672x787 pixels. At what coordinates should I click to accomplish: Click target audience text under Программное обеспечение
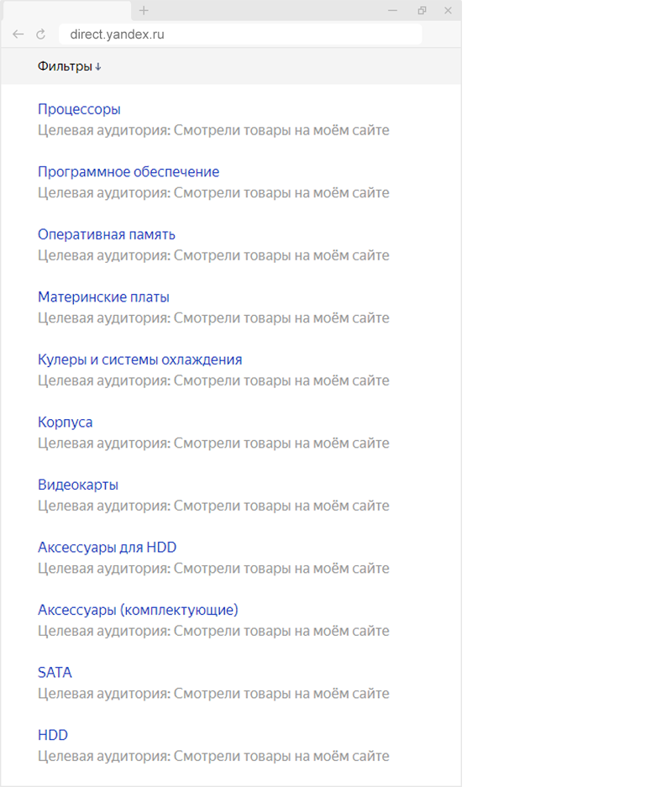(213, 192)
